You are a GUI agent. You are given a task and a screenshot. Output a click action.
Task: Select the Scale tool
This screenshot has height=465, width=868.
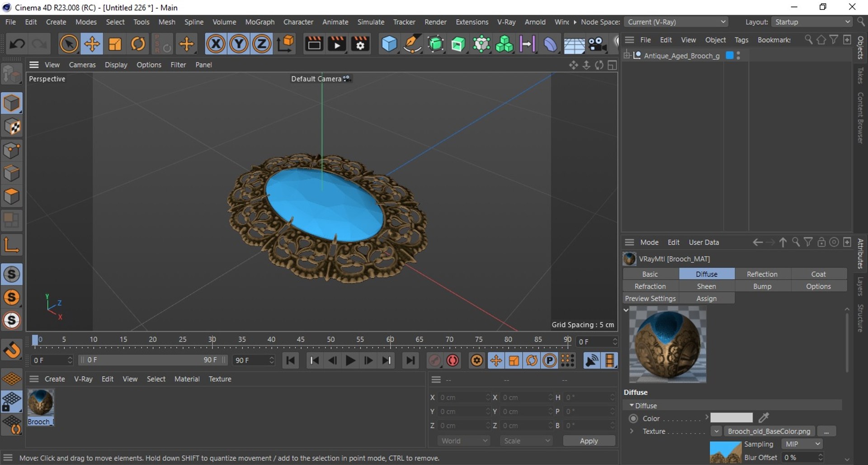point(115,44)
